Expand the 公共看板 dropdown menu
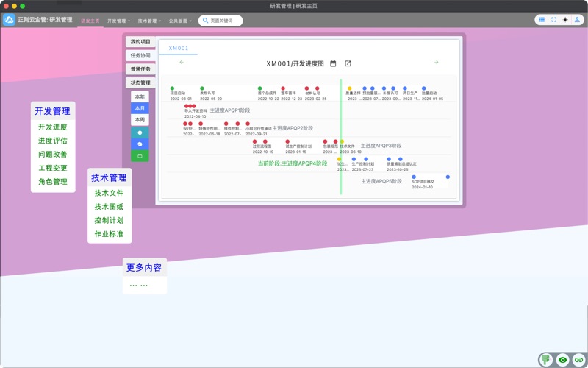This screenshot has width=588, height=368. pos(180,21)
